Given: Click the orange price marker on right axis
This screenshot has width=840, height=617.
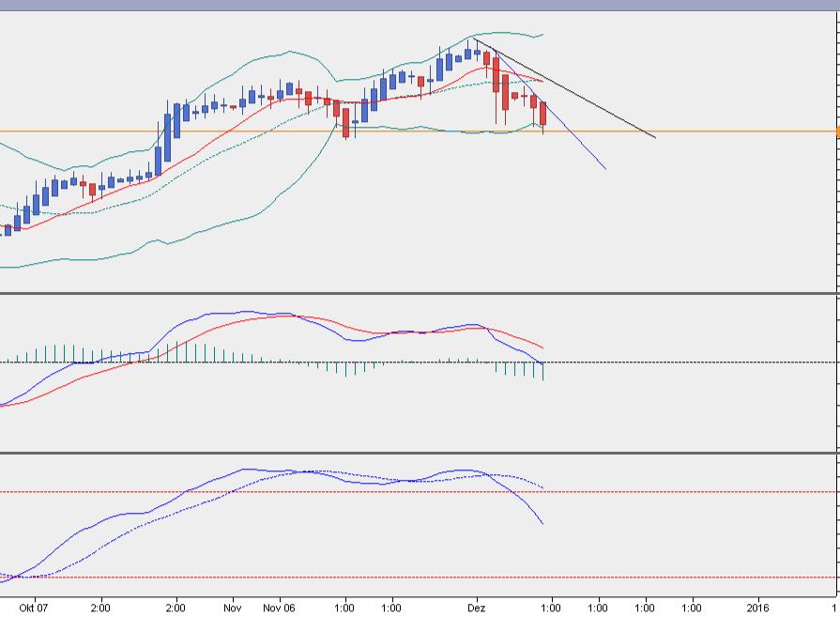Looking at the screenshot, I should [x=835, y=132].
